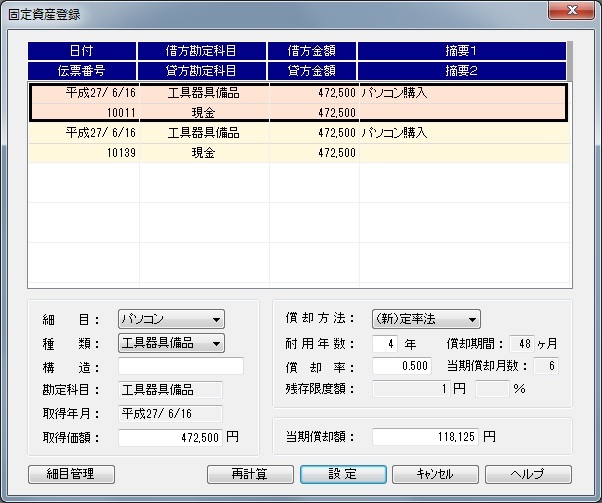Open the 償却方法 dropdown showing (新)定率法
The width and height of the screenshot is (602, 503).
tap(426, 319)
